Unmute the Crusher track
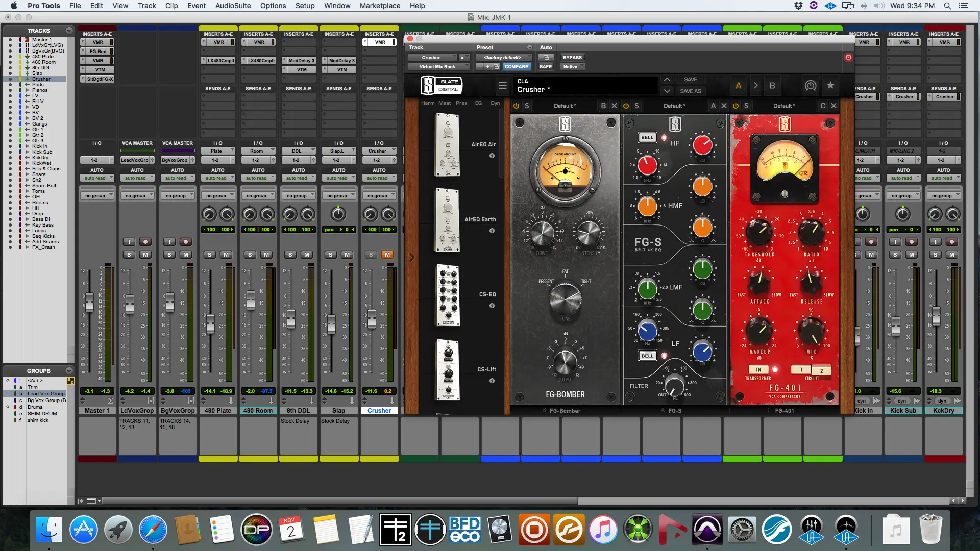The image size is (980, 551). 387,255
